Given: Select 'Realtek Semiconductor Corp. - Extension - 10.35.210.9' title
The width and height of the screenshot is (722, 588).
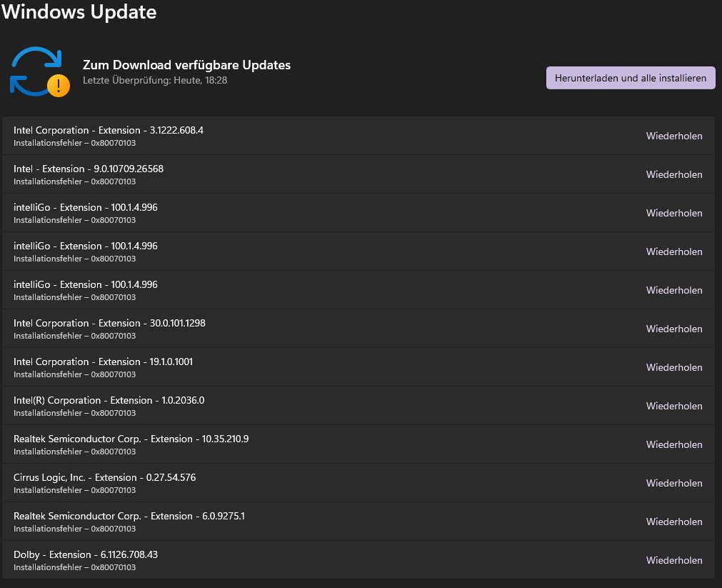Looking at the screenshot, I should pos(131,439).
